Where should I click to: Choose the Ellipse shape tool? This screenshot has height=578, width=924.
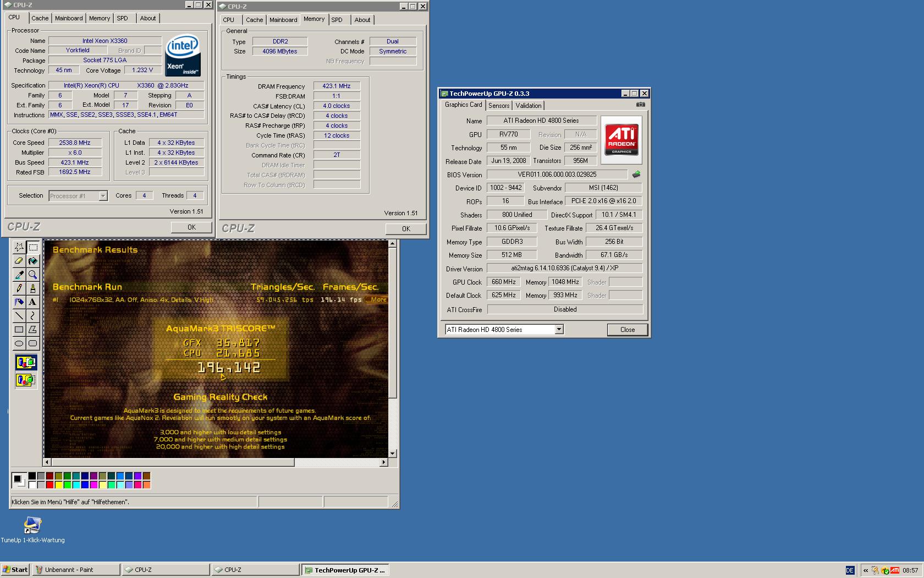click(19, 343)
